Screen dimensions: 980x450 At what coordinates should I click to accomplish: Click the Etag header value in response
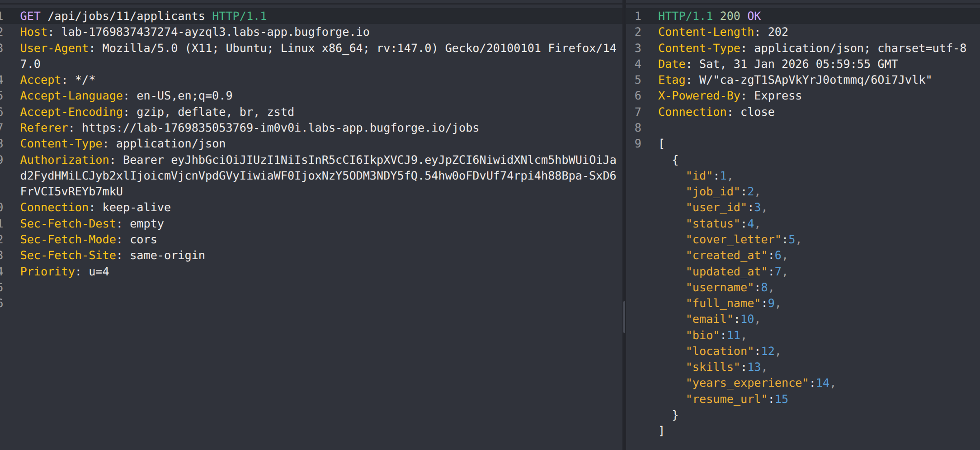coord(815,80)
